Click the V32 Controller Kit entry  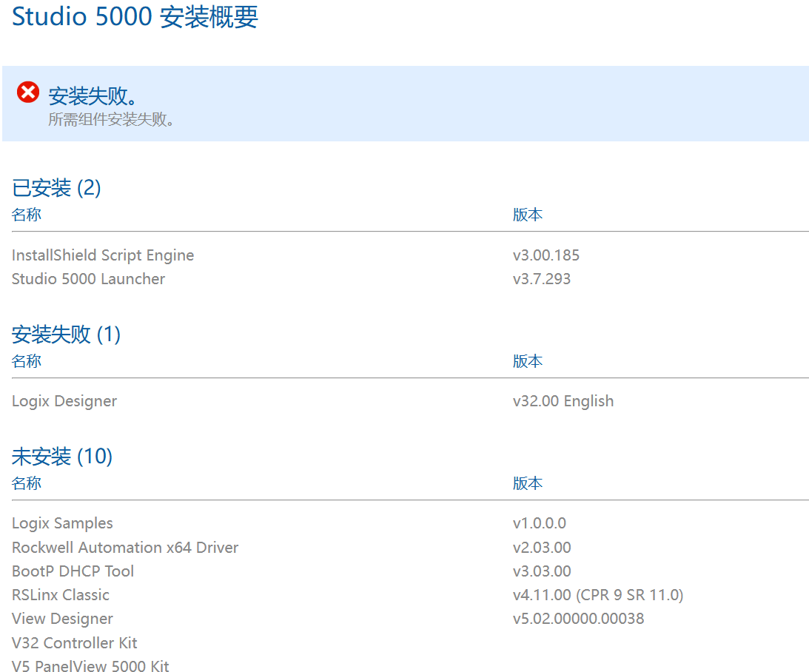coord(75,642)
